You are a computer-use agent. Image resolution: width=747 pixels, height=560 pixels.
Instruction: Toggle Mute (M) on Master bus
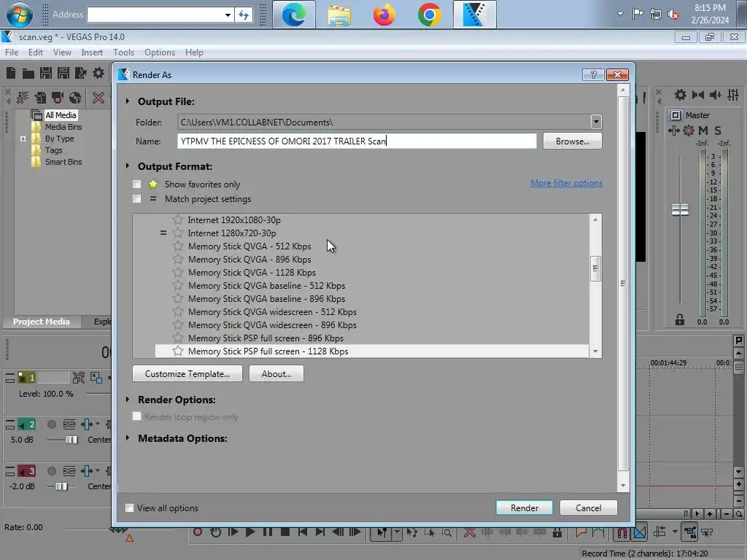(703, 130)
